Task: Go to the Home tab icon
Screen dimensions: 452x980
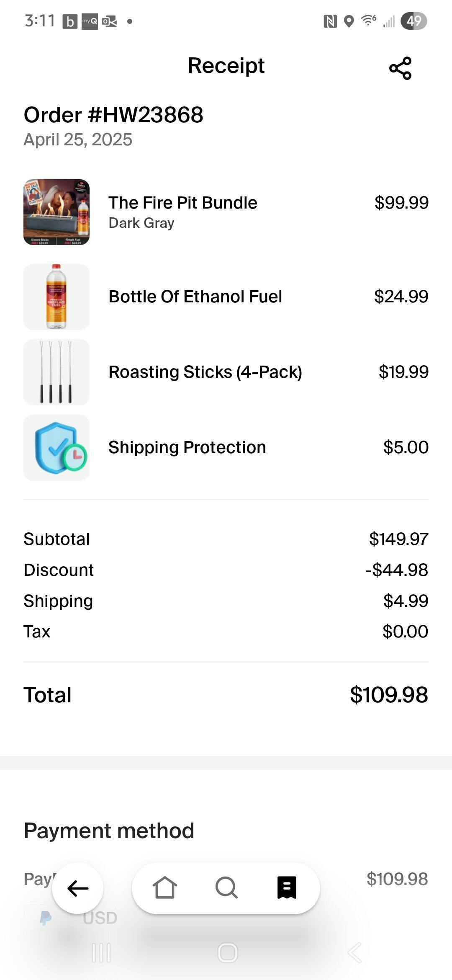Action: 164,887
